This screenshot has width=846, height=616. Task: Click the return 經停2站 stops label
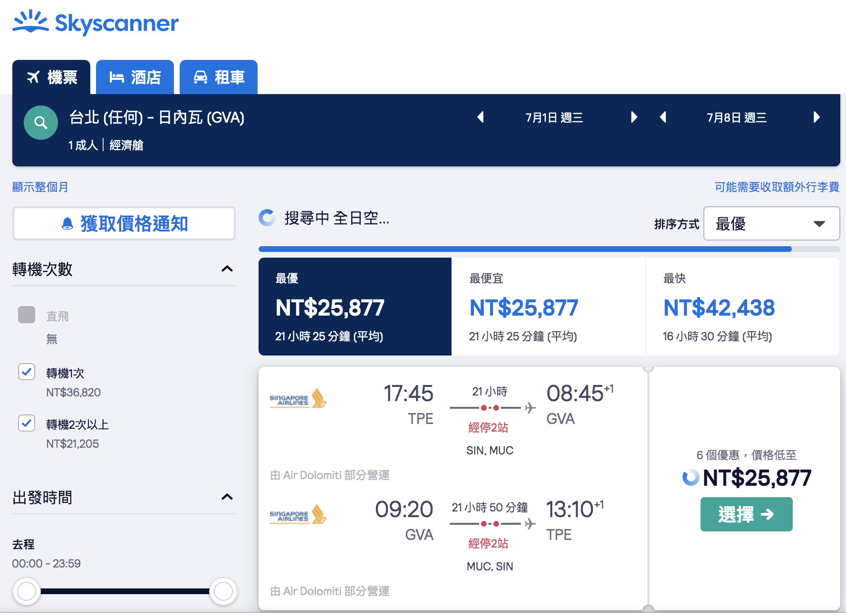pos(489,543)
